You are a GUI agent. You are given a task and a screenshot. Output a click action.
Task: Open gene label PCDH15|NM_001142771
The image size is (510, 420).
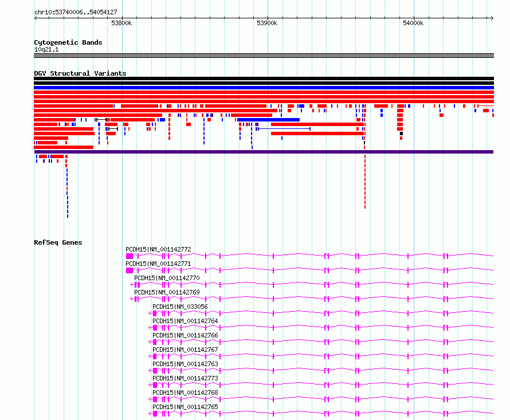[158, 264]
